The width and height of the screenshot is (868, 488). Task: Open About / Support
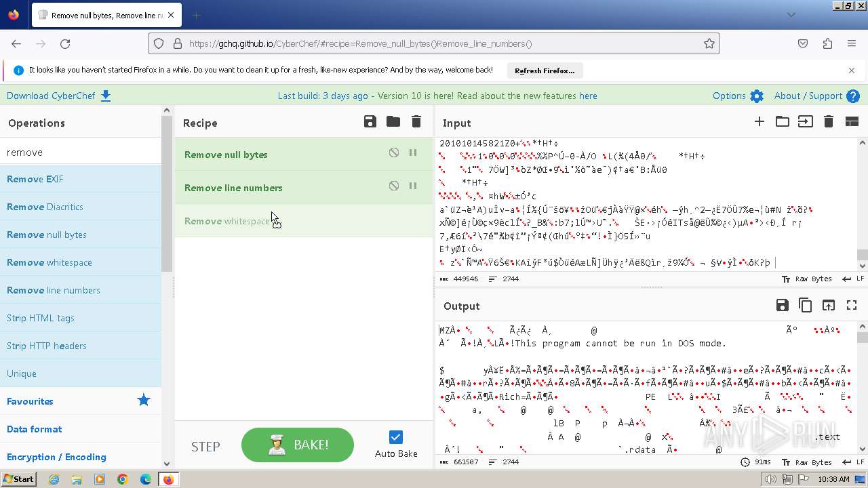tap(817, 96)
